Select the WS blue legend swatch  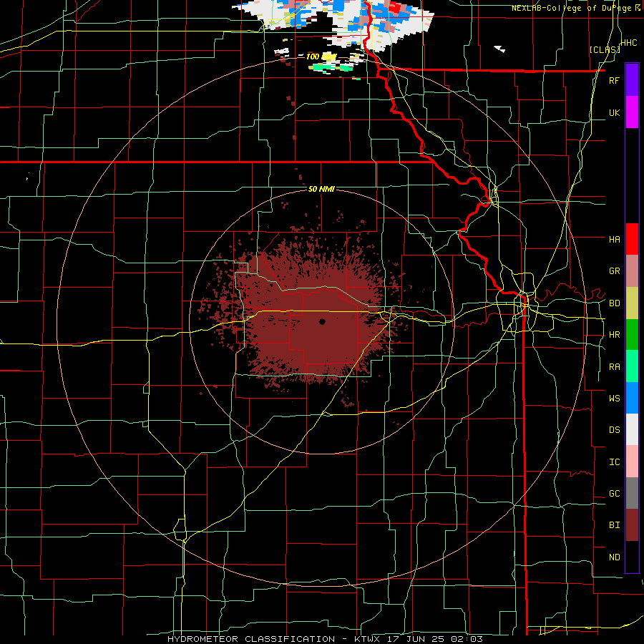tap(632, 398)
